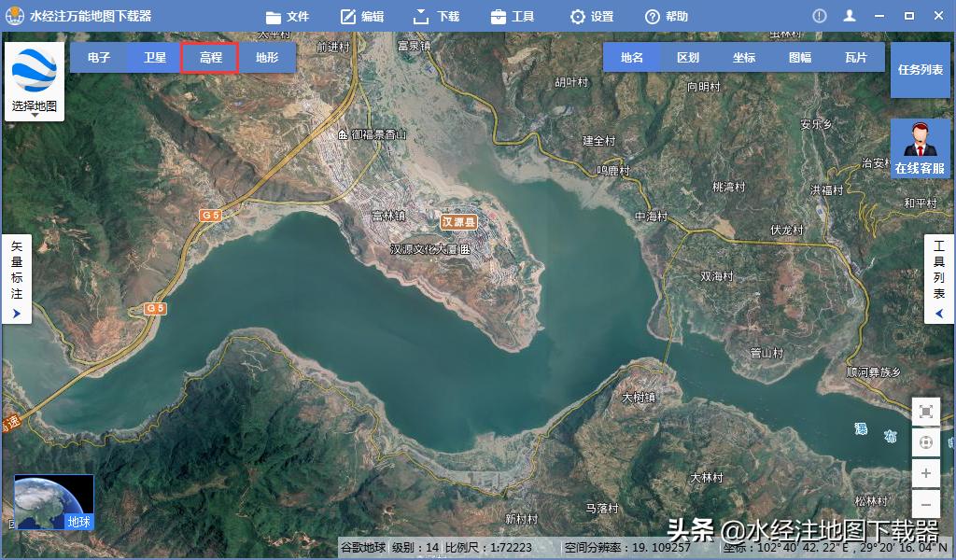Click the 大树镇 label
Viewport: 956px width, 560px height.
[639, 398]
